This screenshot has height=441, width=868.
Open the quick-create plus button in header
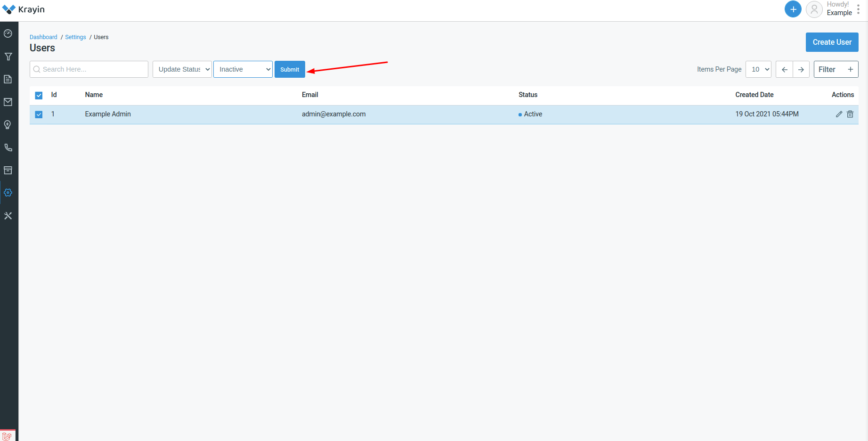coord(793,9)
